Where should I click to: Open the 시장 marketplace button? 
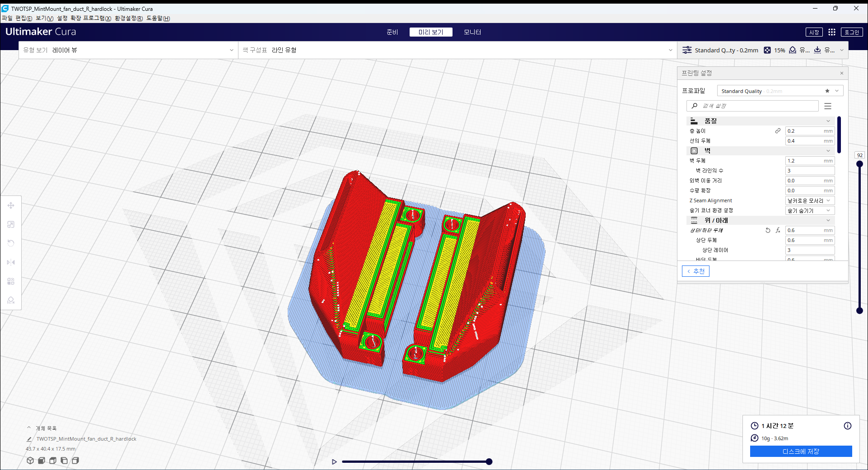pyautogui.click(x=814, y=32)
